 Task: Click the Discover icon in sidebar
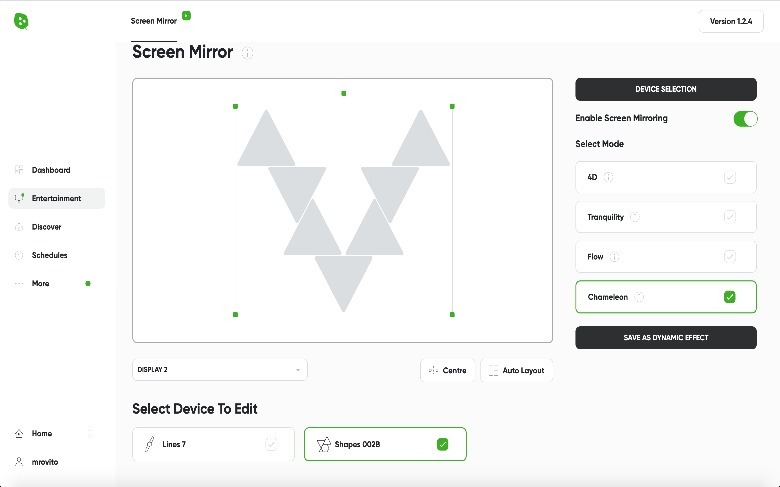19,227
